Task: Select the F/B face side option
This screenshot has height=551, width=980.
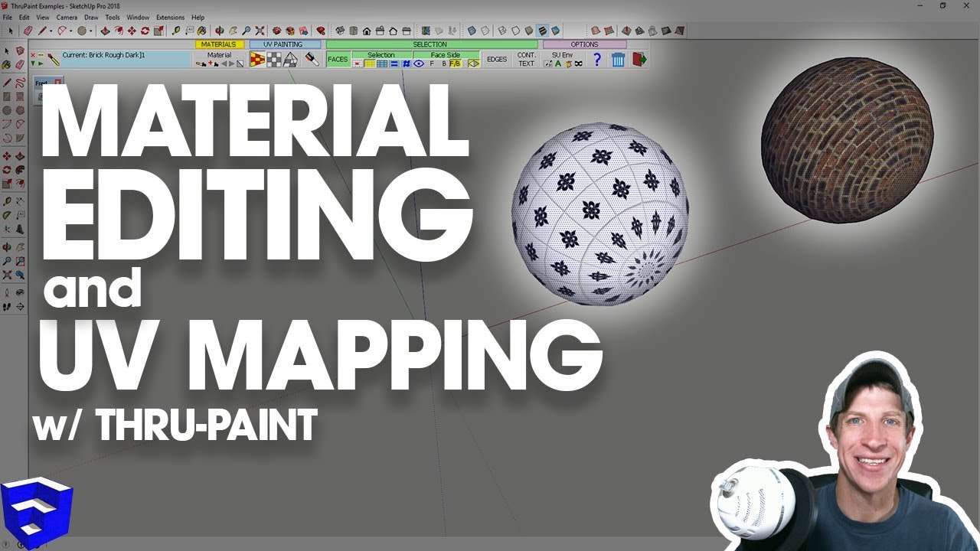Action: pos(456,64)
